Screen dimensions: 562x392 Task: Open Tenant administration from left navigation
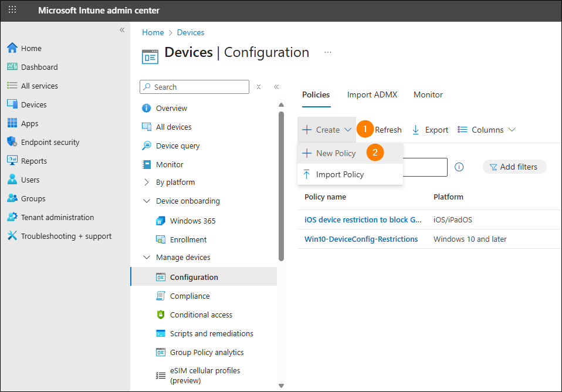pos(57,217)
